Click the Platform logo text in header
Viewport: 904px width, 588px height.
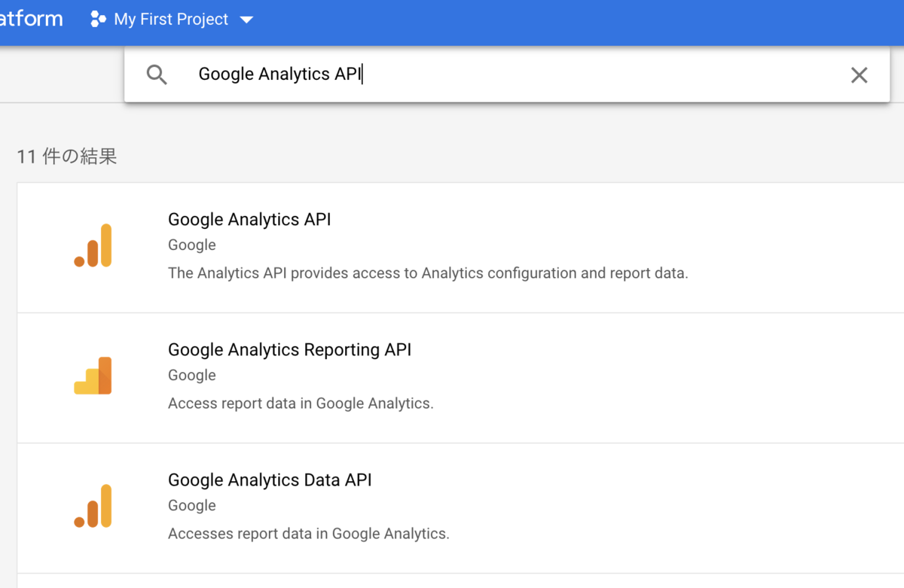click(32, 20)
